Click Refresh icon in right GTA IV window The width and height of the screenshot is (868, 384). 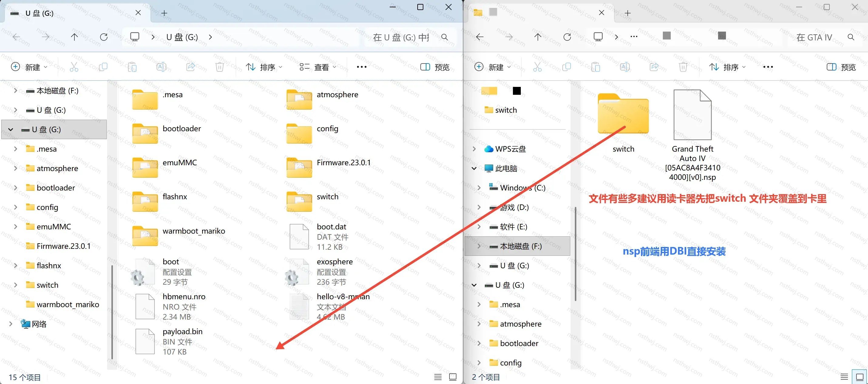click(x=567, y=37)
